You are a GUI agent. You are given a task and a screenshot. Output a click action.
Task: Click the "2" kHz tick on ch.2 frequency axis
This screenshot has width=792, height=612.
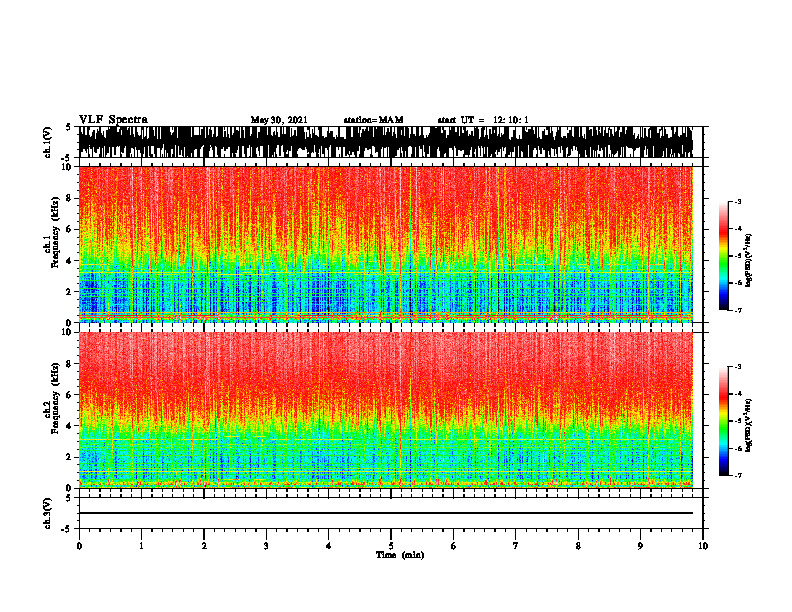pyautogui.click(x=70, y=457)
